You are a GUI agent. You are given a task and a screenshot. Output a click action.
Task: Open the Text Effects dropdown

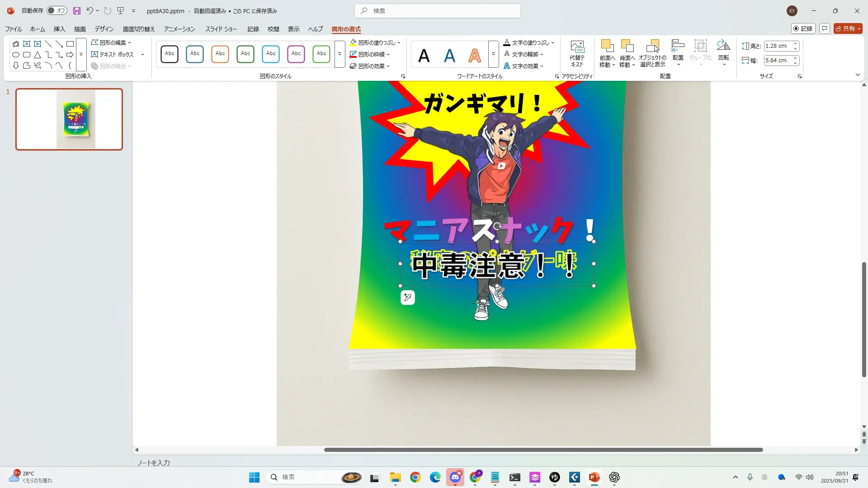[x=524, y=66]
